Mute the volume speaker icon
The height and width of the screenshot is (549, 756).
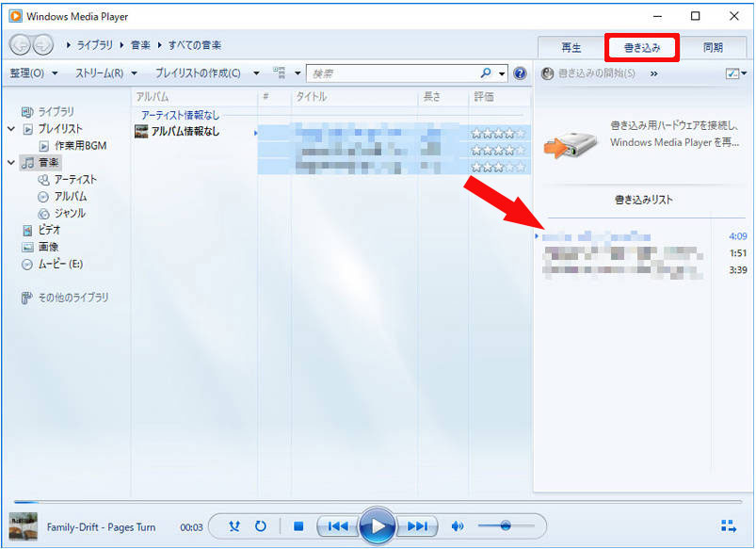click(x=457, y=525)
